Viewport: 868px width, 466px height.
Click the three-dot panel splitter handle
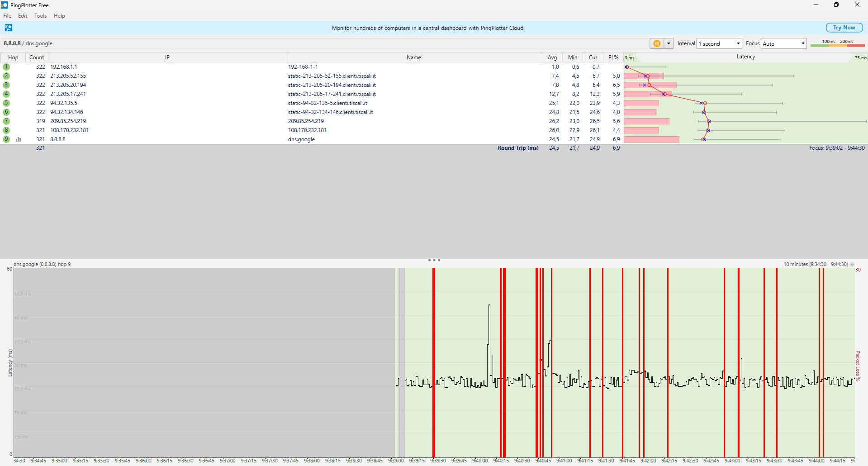434,260
